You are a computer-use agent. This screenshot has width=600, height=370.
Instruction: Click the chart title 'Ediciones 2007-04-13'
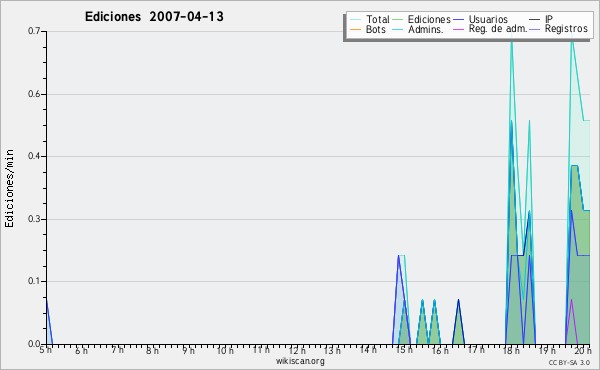pyautogui.click(x=154, y=16)
